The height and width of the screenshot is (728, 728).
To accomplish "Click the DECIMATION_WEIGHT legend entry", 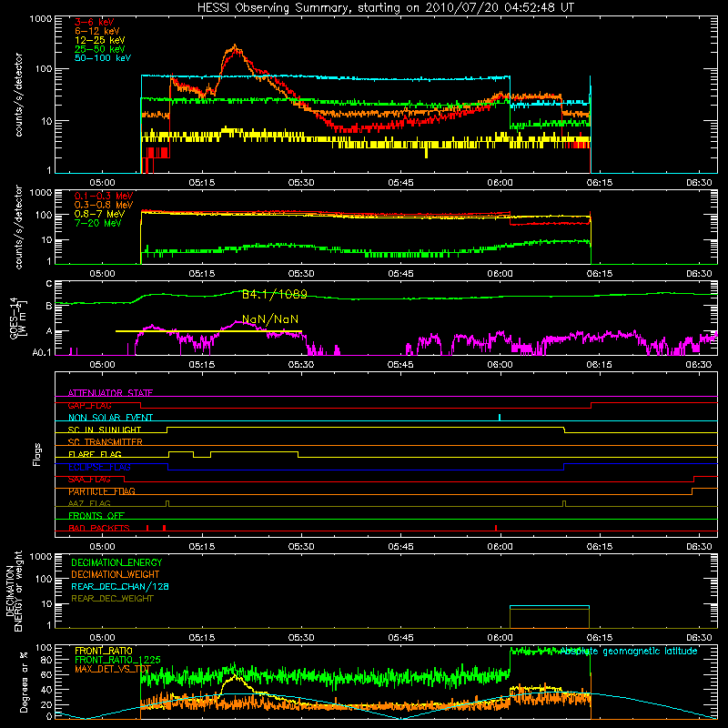I will (x=116, y=574).
